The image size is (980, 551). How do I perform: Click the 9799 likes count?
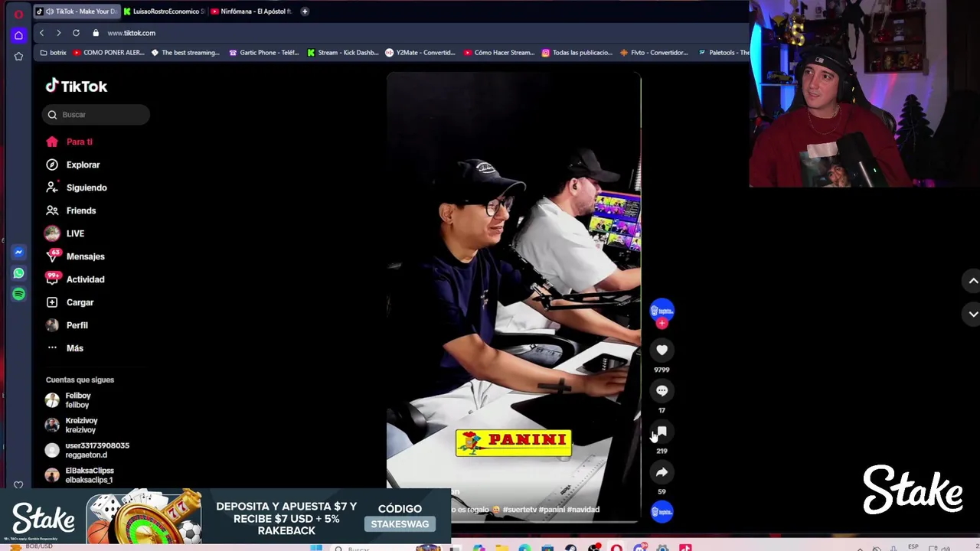pos(661,370)
